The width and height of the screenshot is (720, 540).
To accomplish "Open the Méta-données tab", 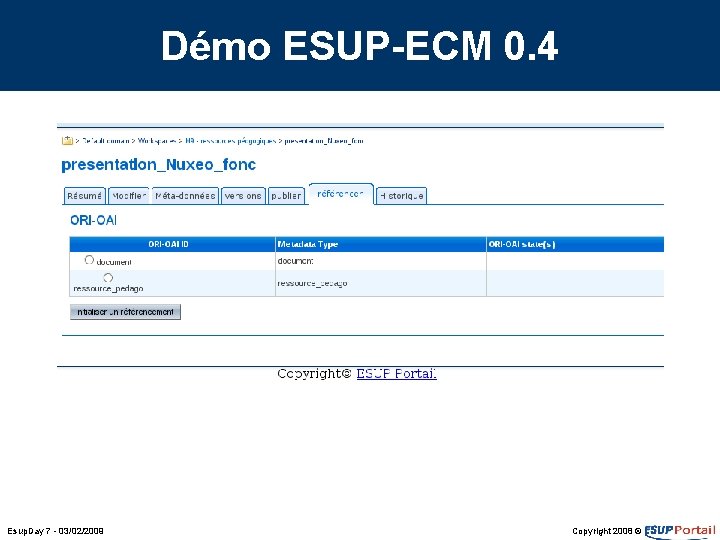I will pyautogui.click(x=185, y=196).
